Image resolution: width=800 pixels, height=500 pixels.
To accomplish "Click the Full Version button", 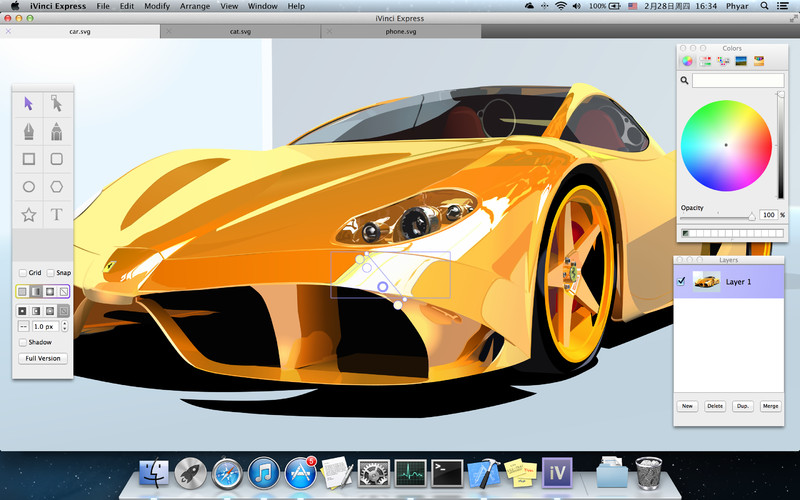I will click(43, 358).
